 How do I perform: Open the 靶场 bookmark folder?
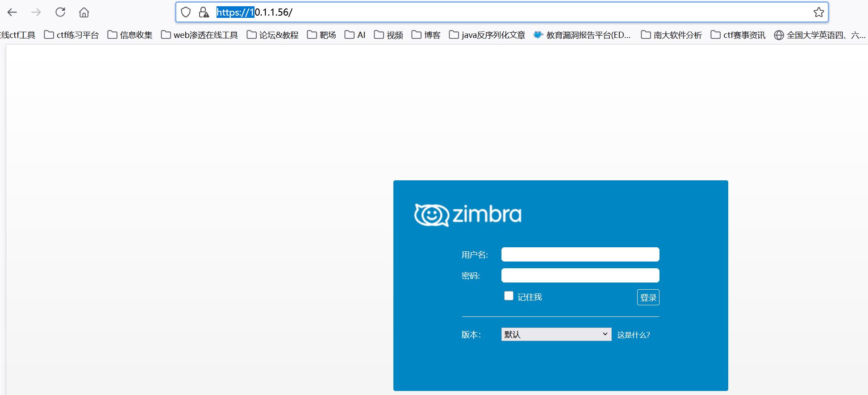click(321, 35)
